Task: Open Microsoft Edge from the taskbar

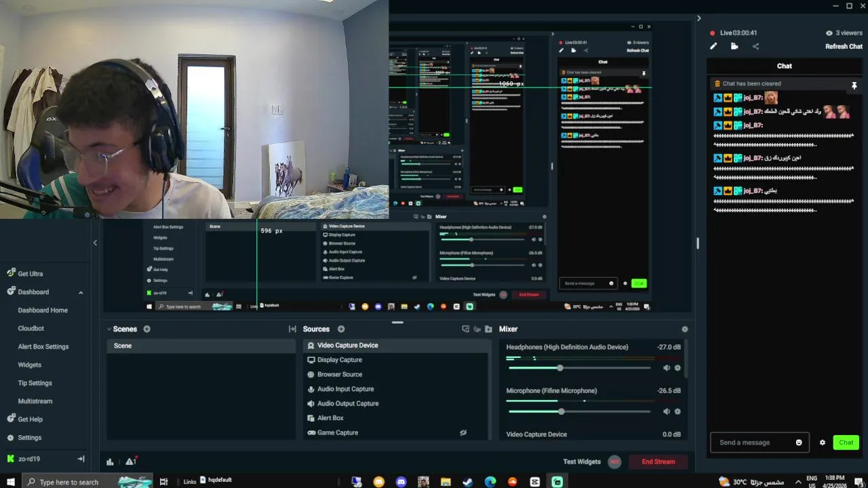Action: pyautogui.click(x=490, y=482)
